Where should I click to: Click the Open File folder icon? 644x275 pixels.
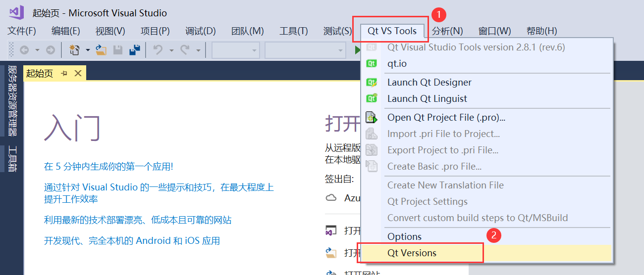coord(101,50)
